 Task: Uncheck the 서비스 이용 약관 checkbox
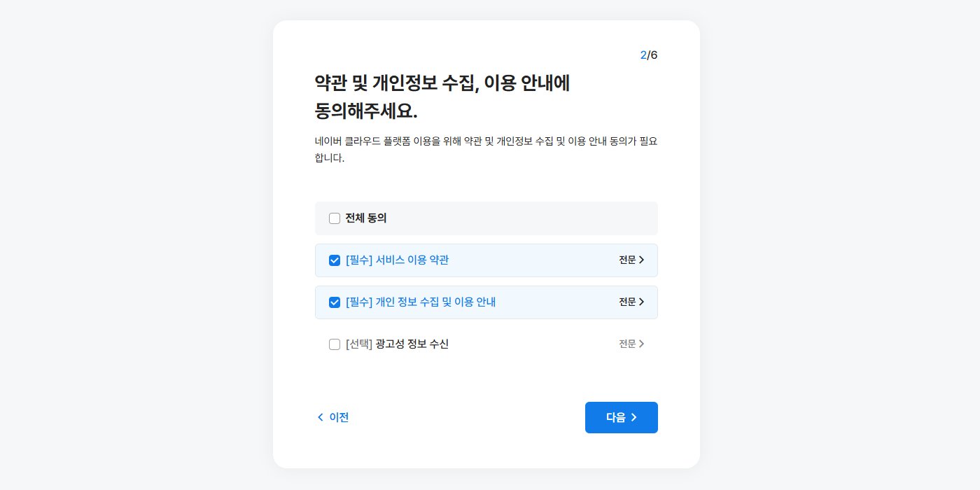(335, 260)
